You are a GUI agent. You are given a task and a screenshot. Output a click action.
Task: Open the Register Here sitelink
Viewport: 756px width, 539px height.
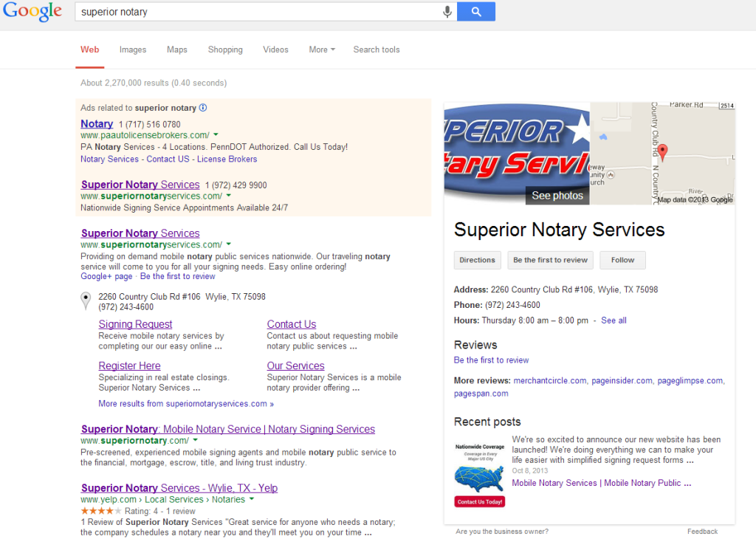130,366
